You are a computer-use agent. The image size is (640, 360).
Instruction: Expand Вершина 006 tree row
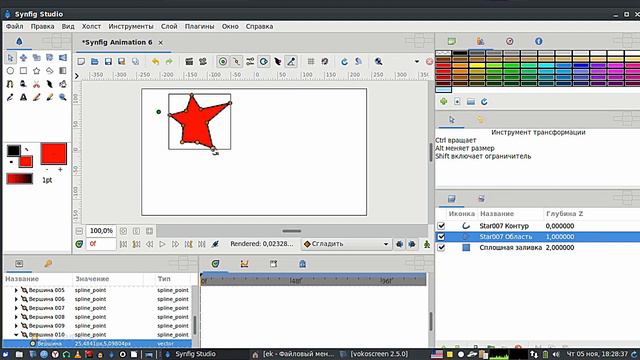click(x=16, y=299)
